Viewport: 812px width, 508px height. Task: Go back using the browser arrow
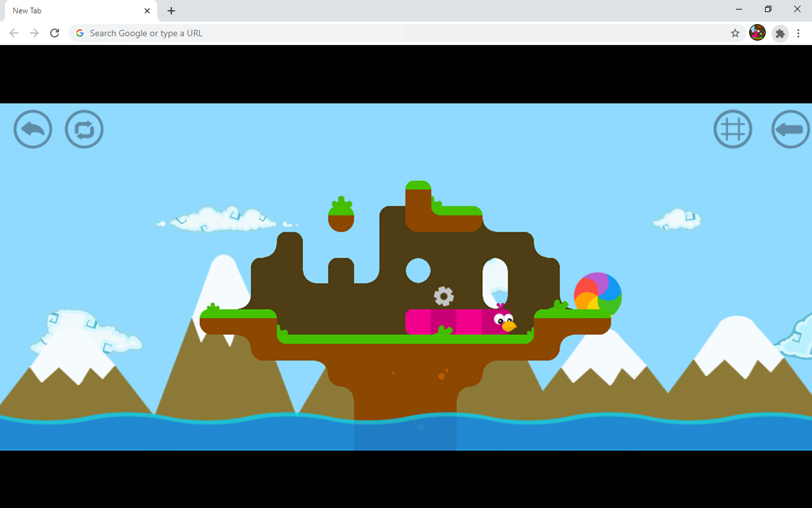[13, 32]
